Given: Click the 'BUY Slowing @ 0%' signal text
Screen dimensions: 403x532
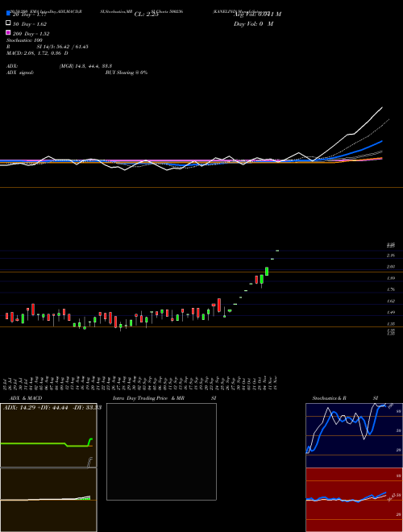Looking at the screenshot, I should tap(127, 73).
